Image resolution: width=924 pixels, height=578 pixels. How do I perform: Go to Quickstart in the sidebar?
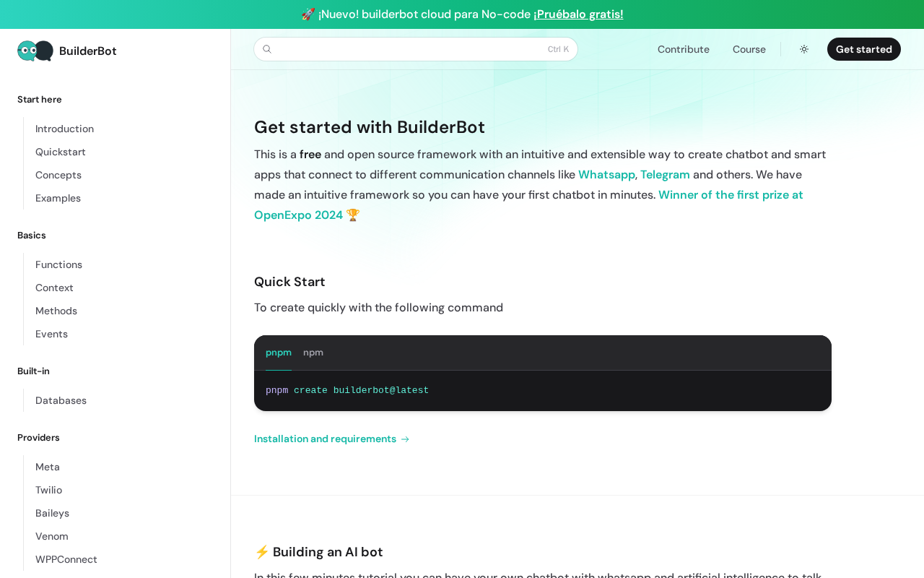tap(61, 152)
